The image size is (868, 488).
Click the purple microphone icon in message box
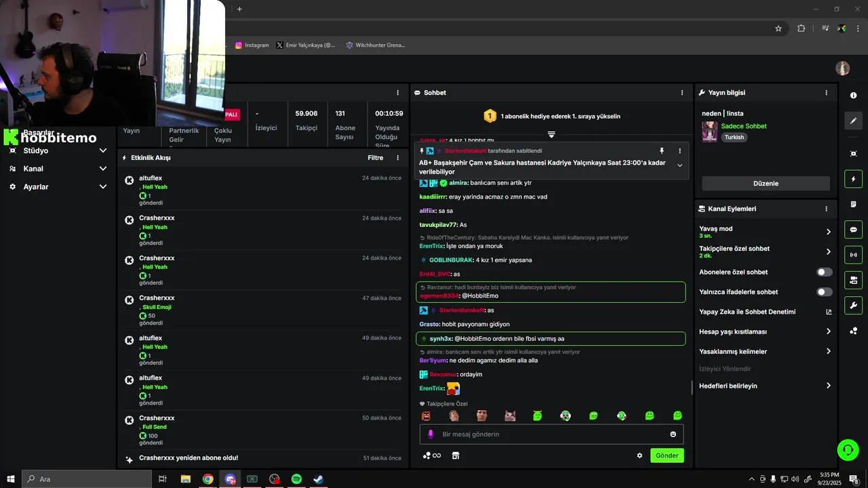pos(430,434)
